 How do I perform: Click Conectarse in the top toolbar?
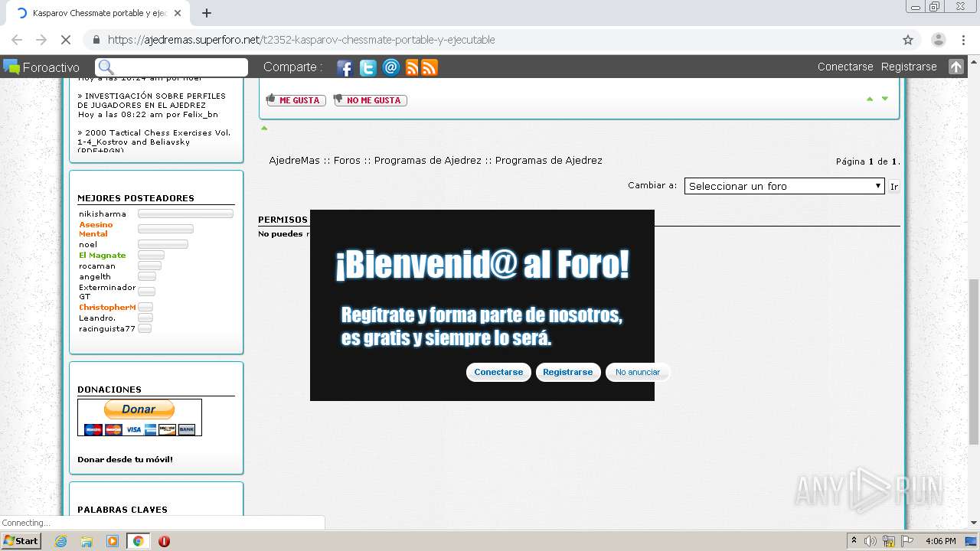(845, 67)
